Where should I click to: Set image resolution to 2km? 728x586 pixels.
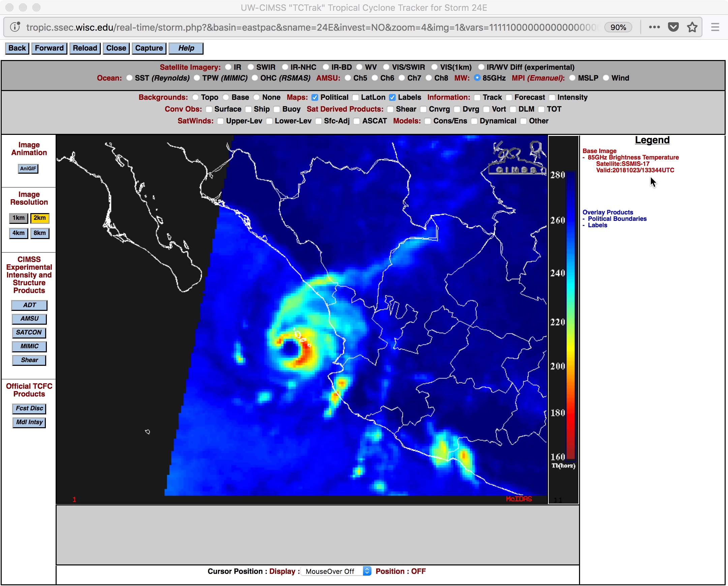tap(40, 218)
